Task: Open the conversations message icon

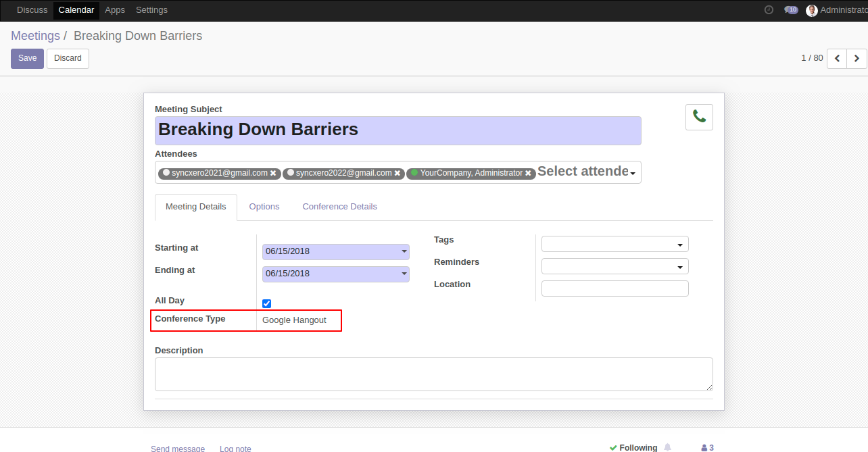Action: point(790,10)
